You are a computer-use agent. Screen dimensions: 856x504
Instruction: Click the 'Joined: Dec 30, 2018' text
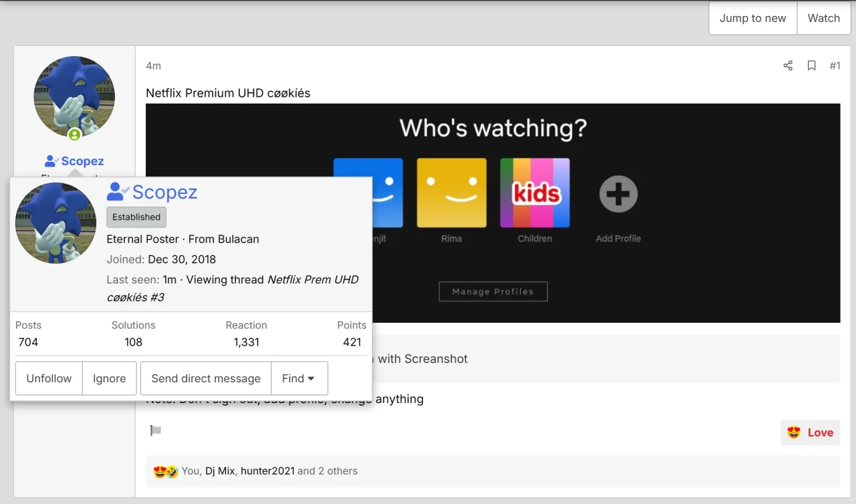point(161,259)
